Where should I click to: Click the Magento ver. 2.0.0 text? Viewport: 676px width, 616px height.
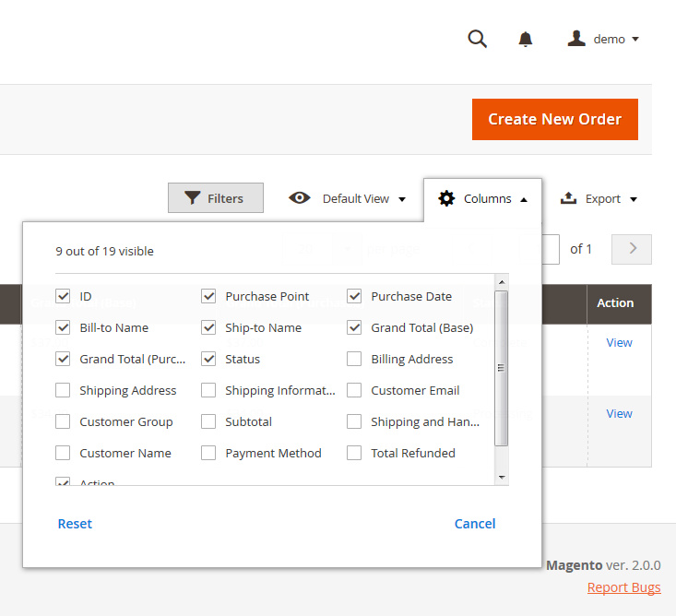603,565
